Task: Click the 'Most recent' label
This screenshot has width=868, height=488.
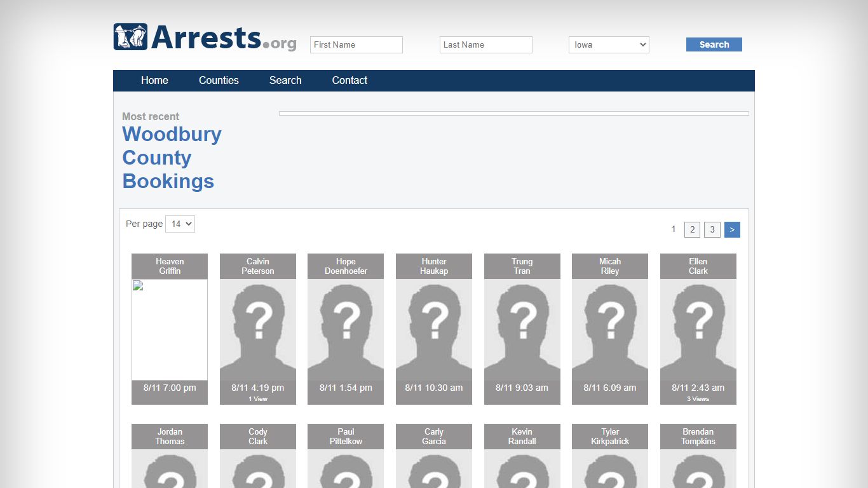Action: click(151, 116)
